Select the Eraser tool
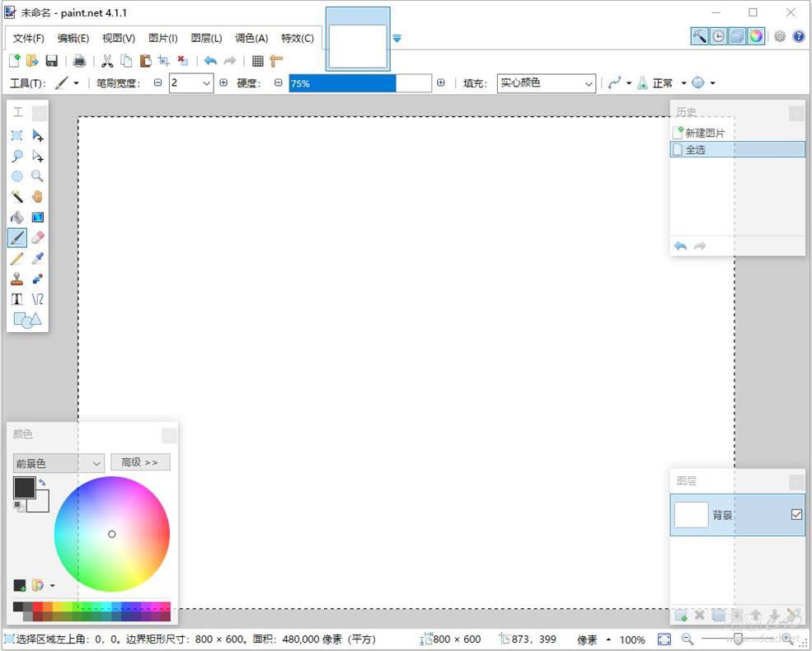812x651 pixels. [x=37, y=237]
